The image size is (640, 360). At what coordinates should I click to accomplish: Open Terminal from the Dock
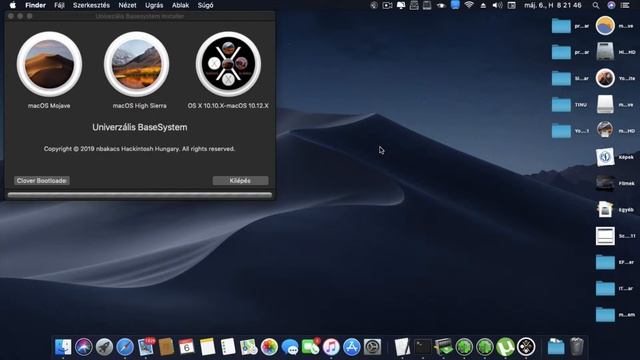point(423,347)
